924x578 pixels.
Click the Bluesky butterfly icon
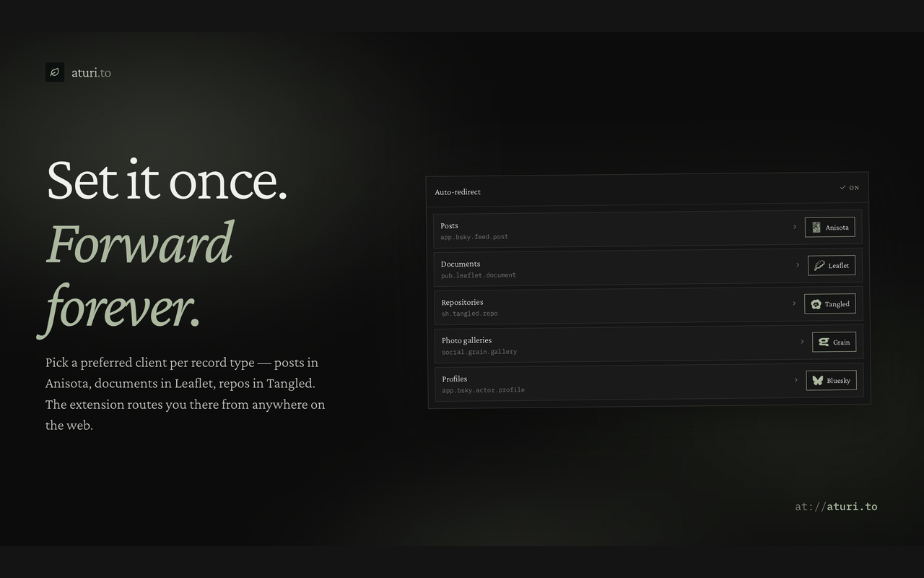817,380
